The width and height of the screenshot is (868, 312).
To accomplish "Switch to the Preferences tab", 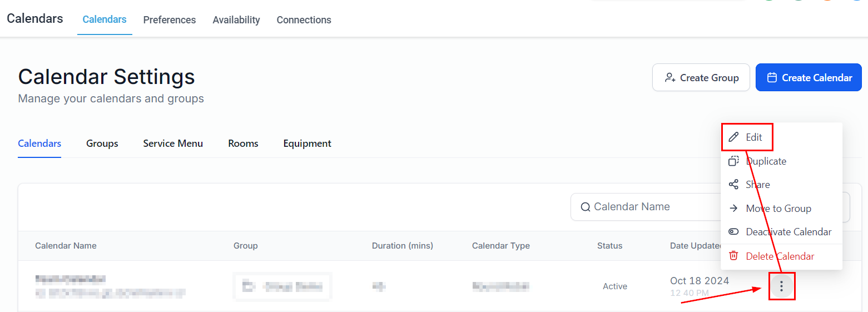I will 170,20.
